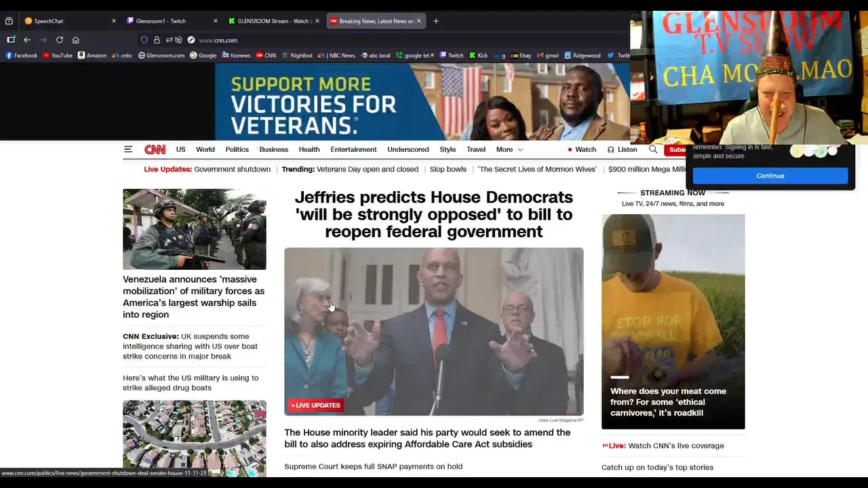Open the Nightbot bookmark
Screen dimensions: 868x488
(x=297, y=56)
